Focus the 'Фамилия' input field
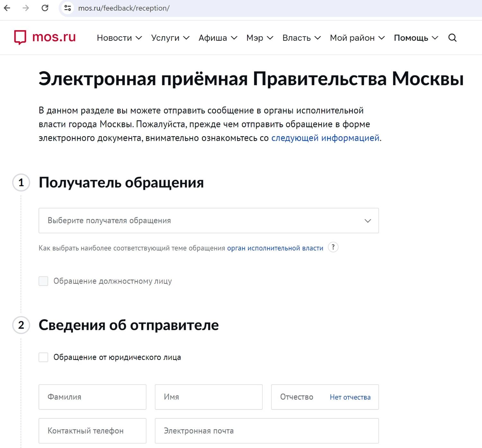The image size is (482, 448). tap(92, 397)
